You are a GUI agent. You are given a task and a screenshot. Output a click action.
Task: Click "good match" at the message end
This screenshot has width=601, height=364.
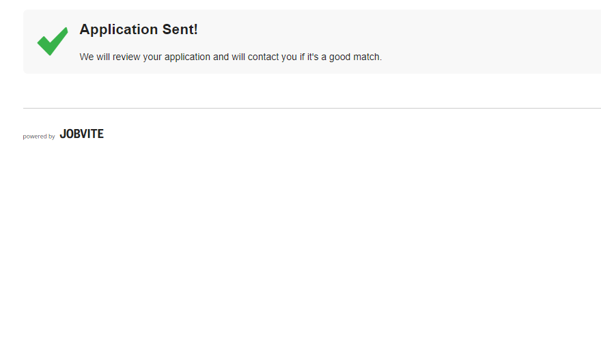(354, 57)
